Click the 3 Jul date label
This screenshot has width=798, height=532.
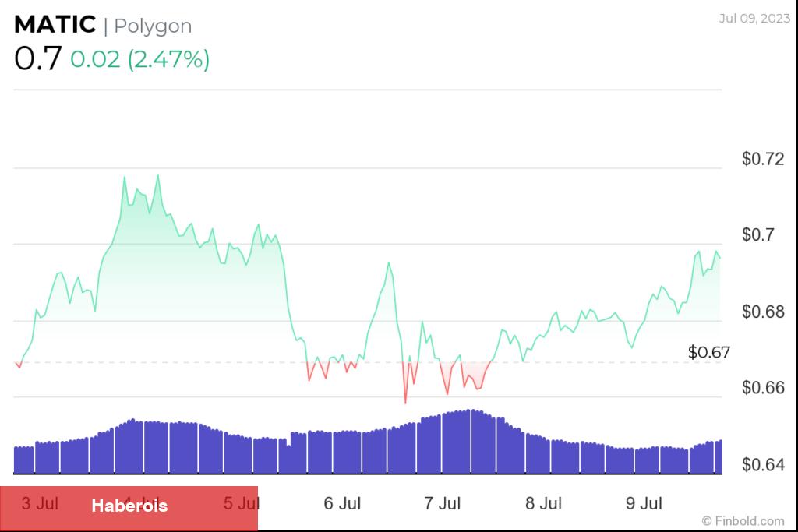[x=40, y=503]
